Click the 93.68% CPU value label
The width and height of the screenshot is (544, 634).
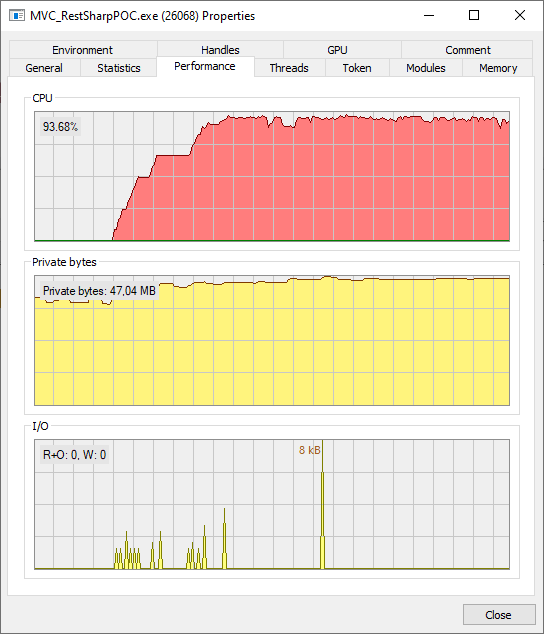60,127
